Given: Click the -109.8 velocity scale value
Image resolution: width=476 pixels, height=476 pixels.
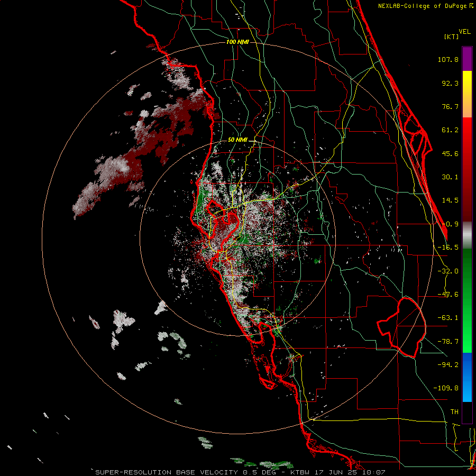Looking at the screenshot, I should click(x=446, y=388).
